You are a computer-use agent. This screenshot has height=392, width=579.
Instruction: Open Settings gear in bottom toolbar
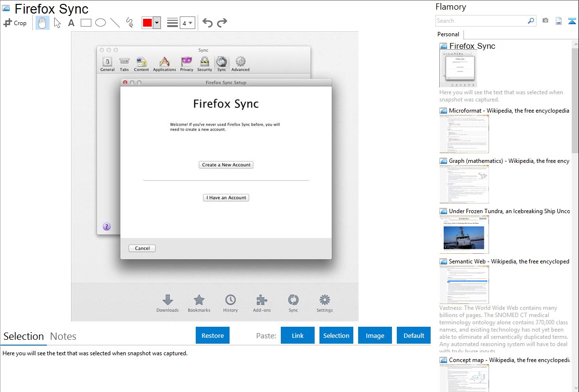point(325,304)
